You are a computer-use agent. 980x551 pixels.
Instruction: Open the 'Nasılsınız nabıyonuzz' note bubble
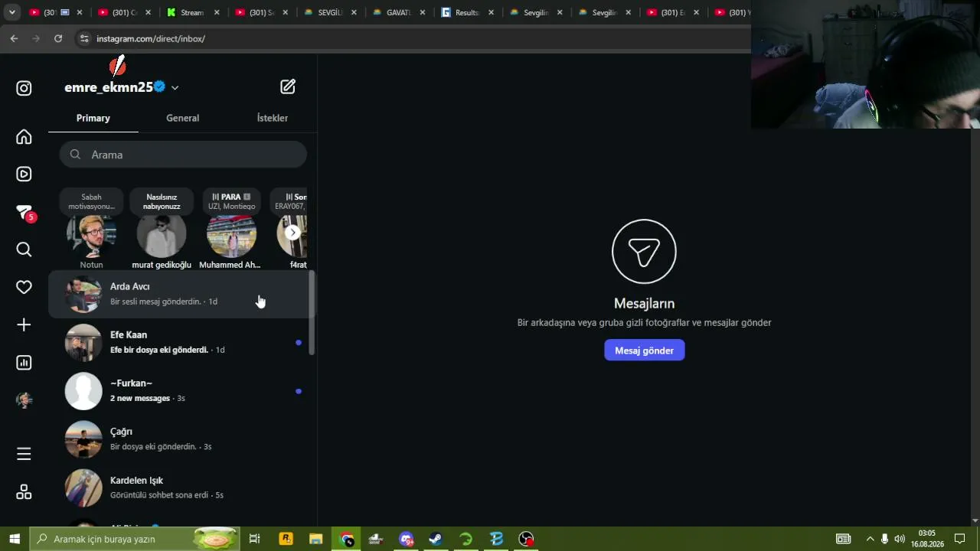click(x=162, y=201)
